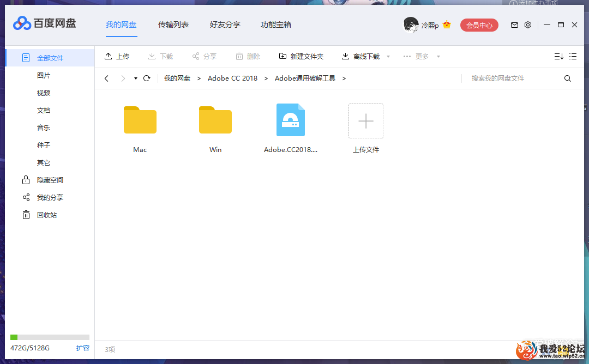Click the storage usage progress bar
Image resolution: width=589 pixels, height=364 pixels.
coord(50,337)
